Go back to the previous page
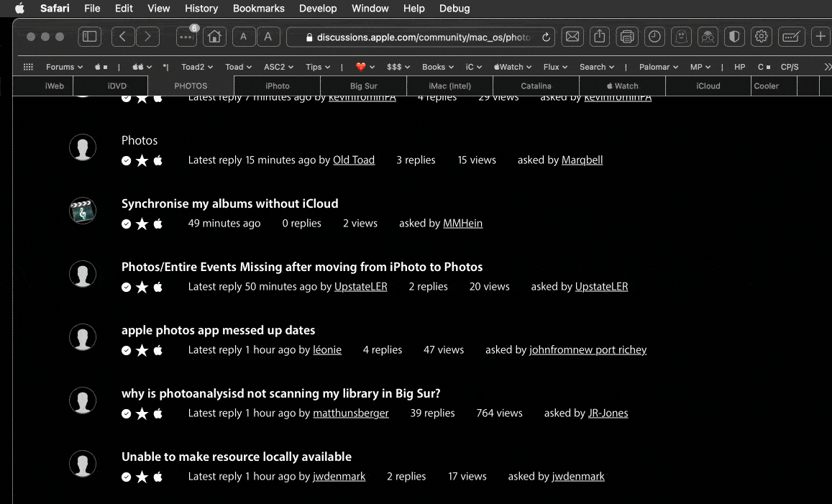This screenshot has height=504, width=832. [x=123, y=37]
